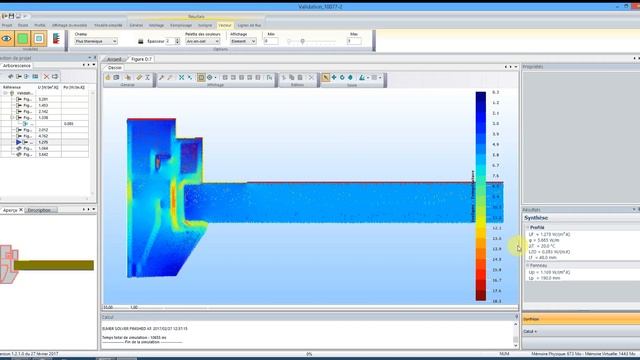
Task: Switch to the Accueil document tab
Action: (x=114, y=59)
